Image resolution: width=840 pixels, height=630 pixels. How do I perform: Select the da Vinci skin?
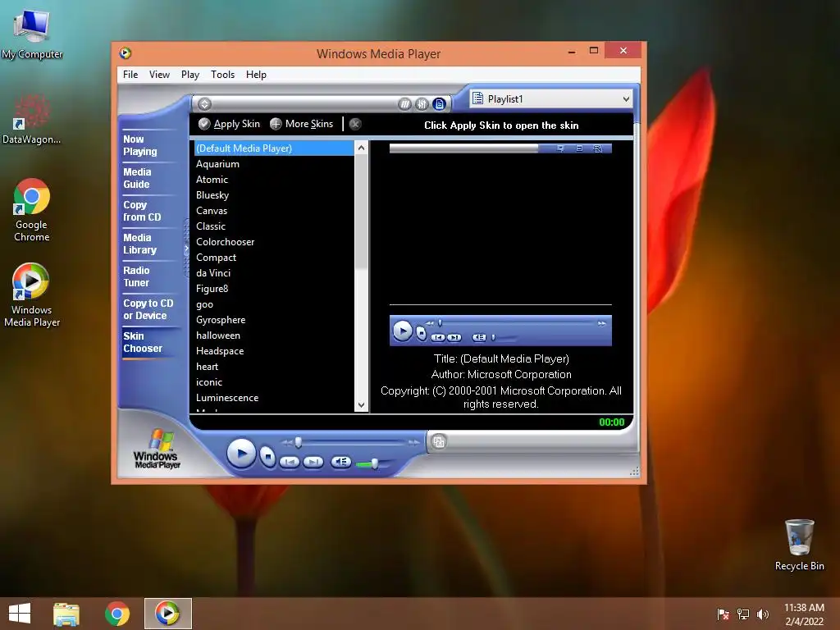click(274, 272)
